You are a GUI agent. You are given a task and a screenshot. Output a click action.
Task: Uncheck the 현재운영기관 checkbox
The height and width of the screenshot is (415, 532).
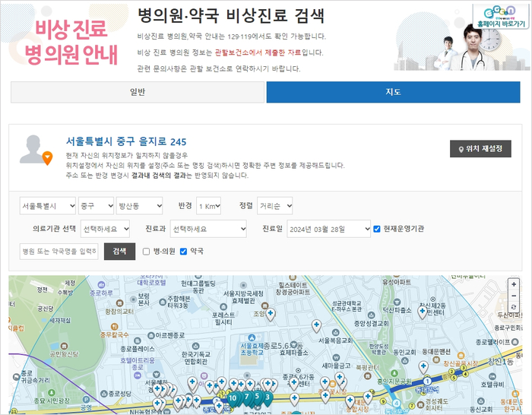(377, 229)
